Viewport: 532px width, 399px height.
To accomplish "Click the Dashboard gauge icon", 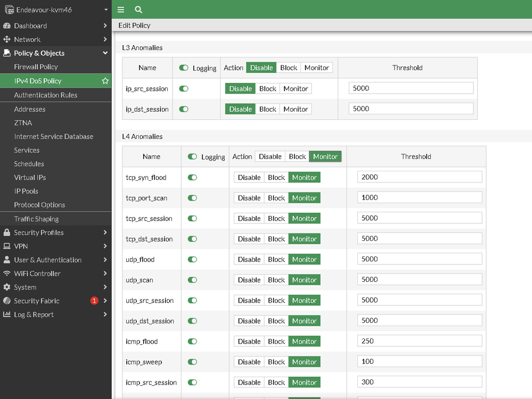I will click(7, 26).
